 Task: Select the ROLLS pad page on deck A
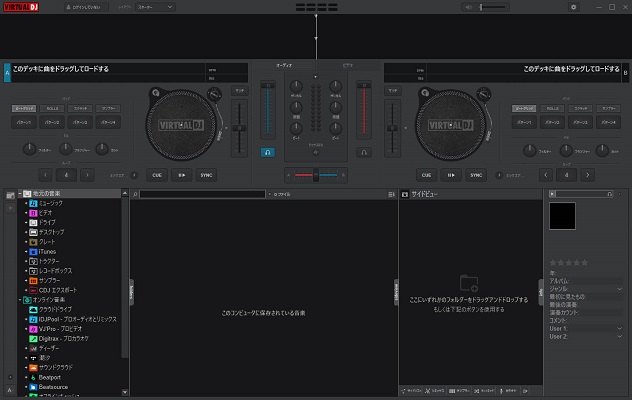tap(52, 108)
